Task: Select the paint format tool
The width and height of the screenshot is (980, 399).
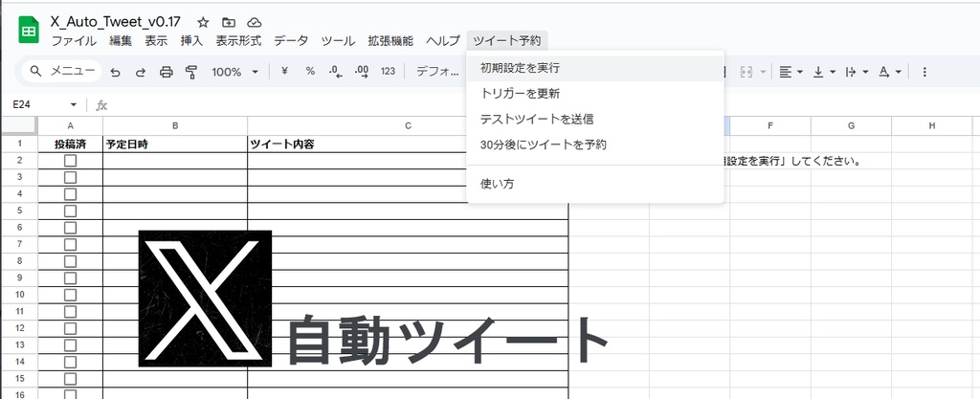Action: click(x=191, y=72)
